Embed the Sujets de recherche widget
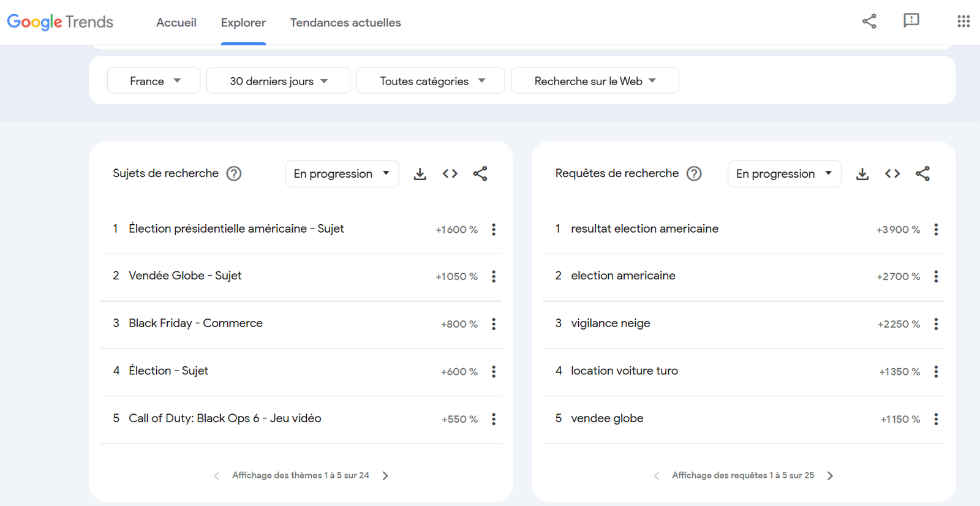The height and width of the screenshot is (506, 980). point(450,173)
